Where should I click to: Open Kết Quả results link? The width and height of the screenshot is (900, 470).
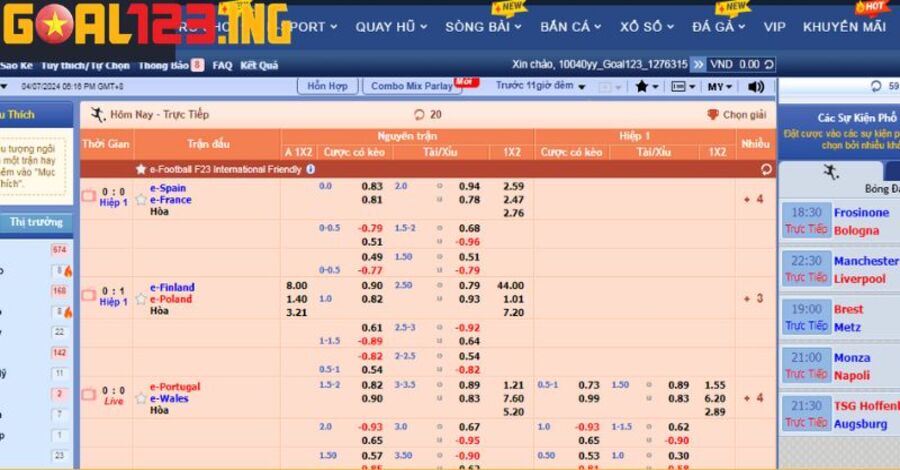(259, 65)
